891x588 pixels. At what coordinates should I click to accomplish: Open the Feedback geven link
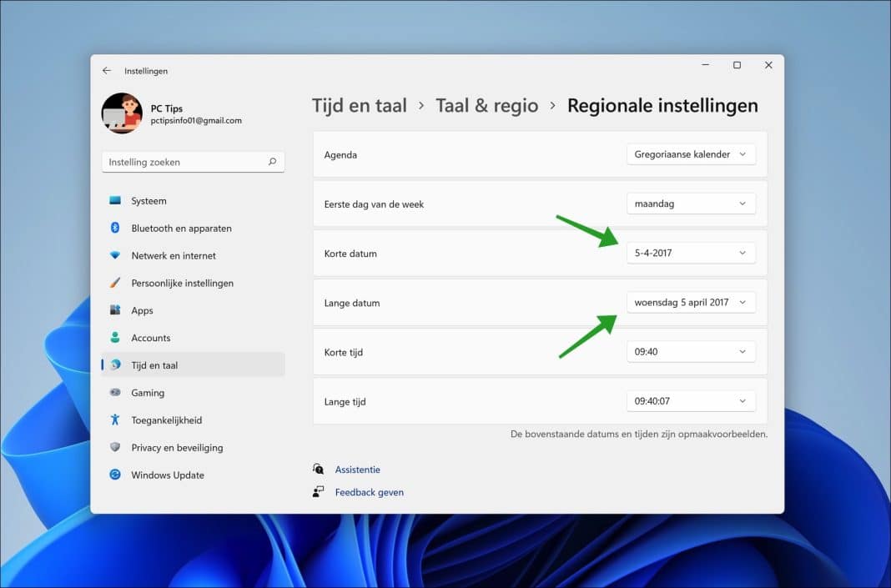tap(369, 491)
